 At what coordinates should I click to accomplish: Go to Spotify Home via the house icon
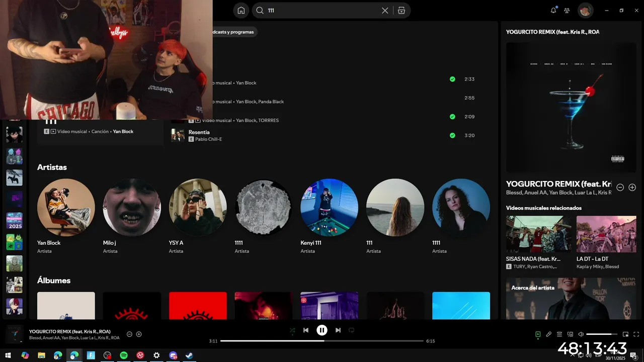[x=241, y=11]
